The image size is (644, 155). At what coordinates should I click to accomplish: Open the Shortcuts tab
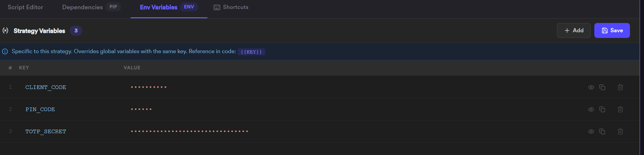click(x=231, y=7)
